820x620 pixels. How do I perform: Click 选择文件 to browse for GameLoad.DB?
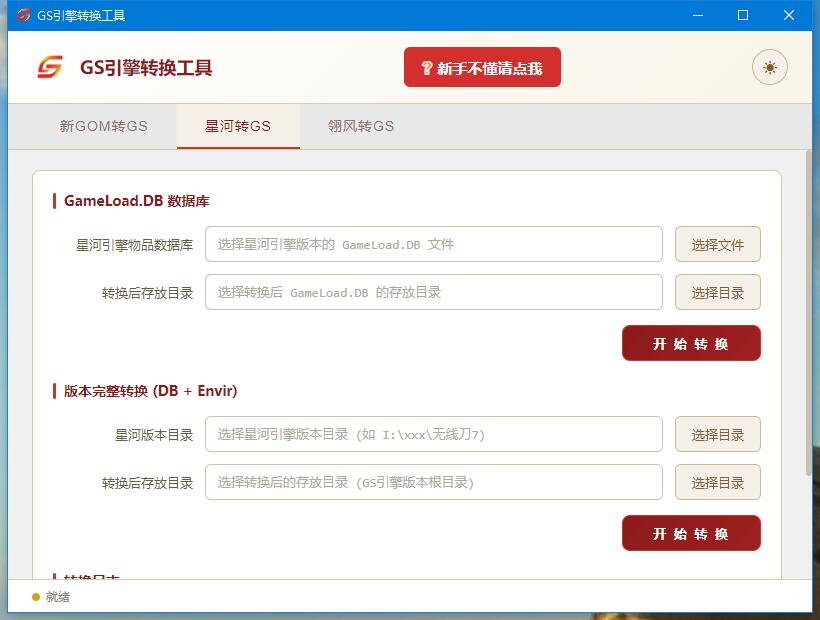(718, 244)
